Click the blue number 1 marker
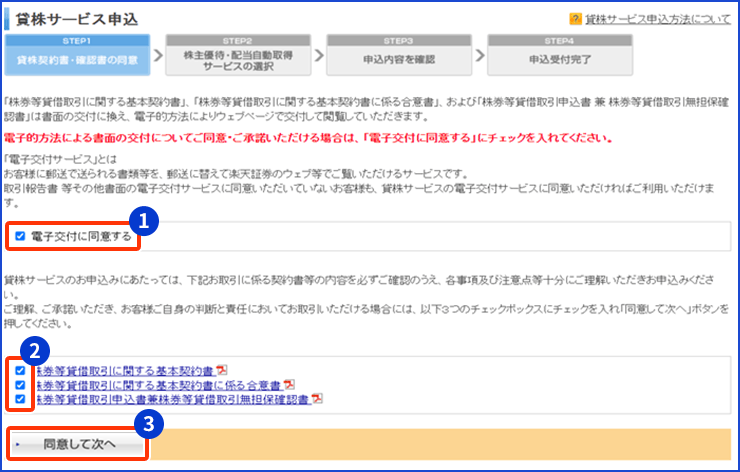740x472 pixels. pos(144,217)
